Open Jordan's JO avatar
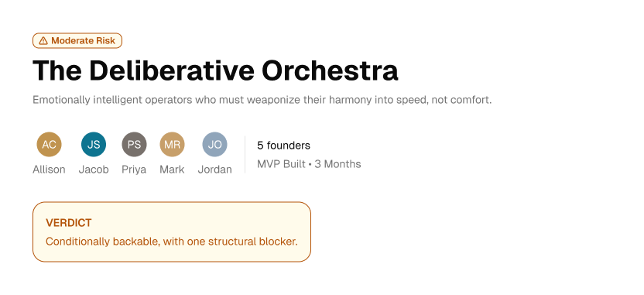This screenshot has height=295, width=644. (215, 145)
